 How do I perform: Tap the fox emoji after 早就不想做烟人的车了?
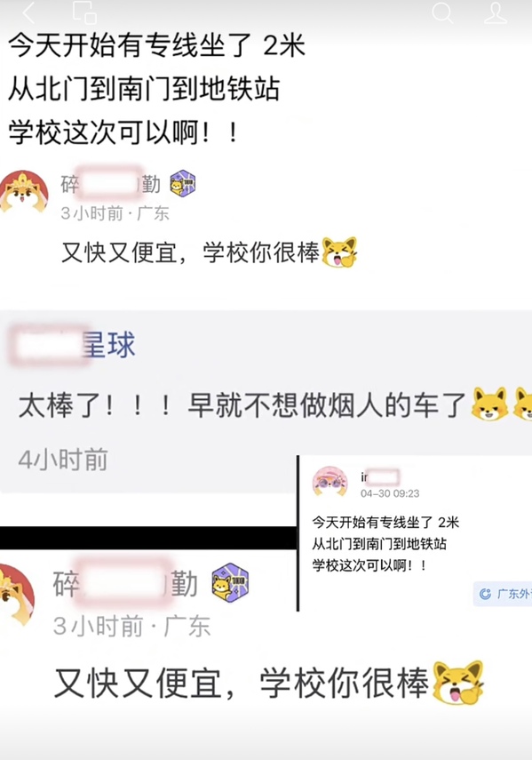tap(490, 404)
